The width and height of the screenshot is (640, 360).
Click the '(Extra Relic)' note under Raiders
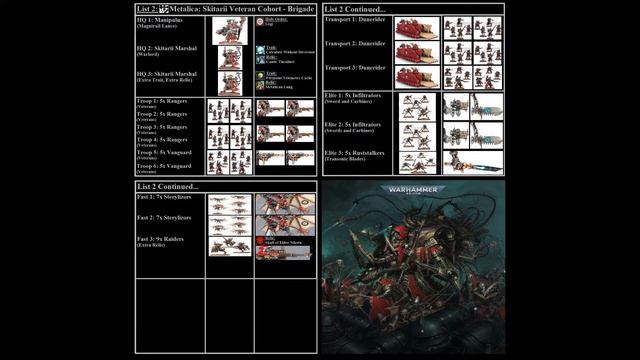[x=151, y=245]
